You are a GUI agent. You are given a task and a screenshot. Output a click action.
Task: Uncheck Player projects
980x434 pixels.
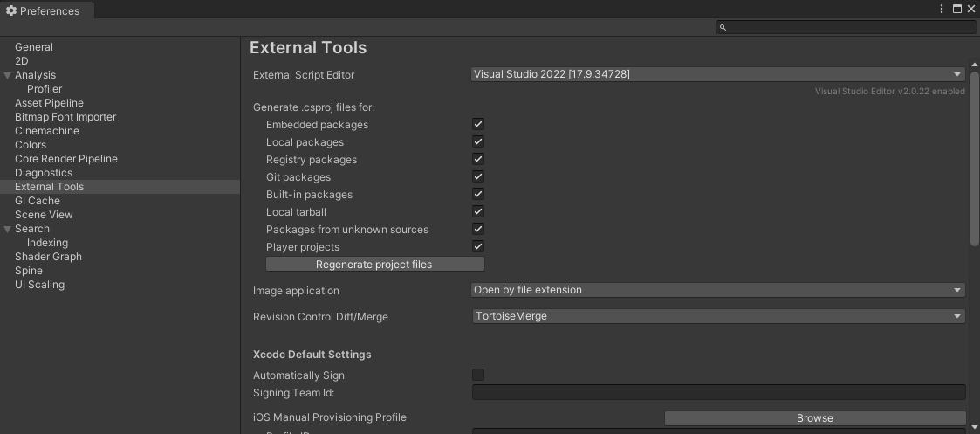coord(478,247)
